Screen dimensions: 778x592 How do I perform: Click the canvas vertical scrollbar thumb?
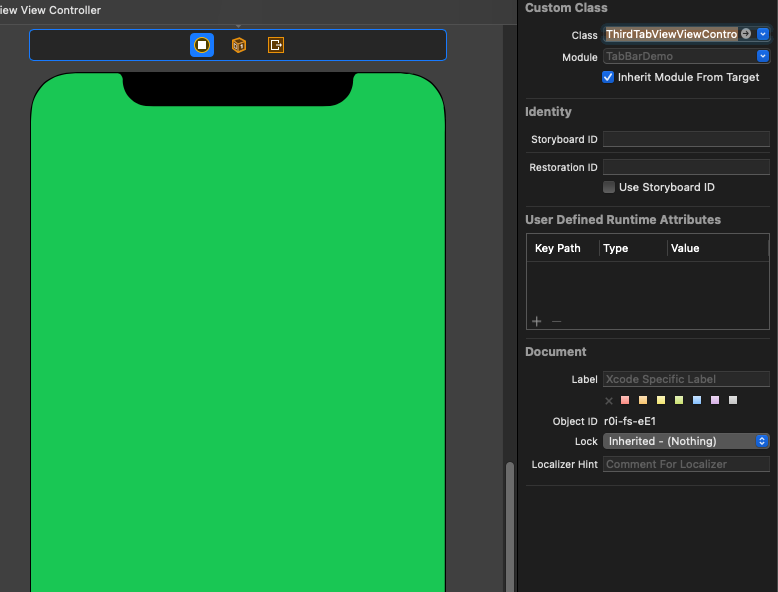point(510,527)
